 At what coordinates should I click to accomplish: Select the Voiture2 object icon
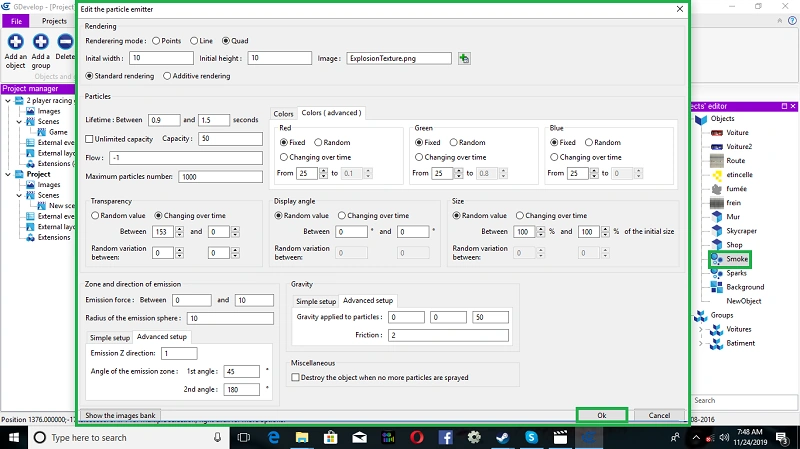[x=717, y=146]
